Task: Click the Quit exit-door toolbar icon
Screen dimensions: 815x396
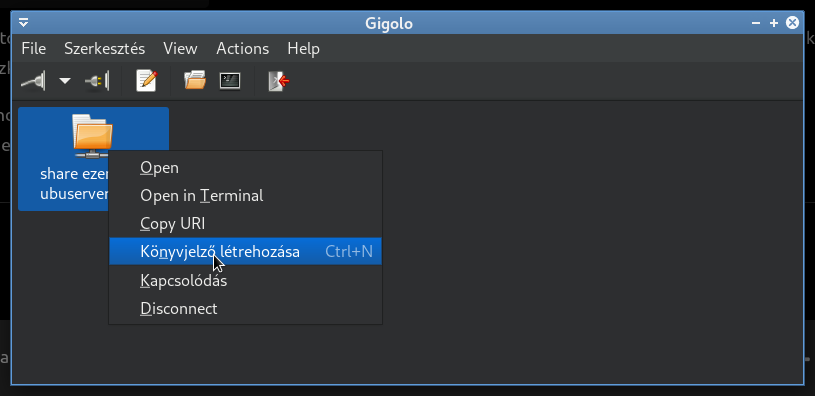Action: (x=279, y=81)
